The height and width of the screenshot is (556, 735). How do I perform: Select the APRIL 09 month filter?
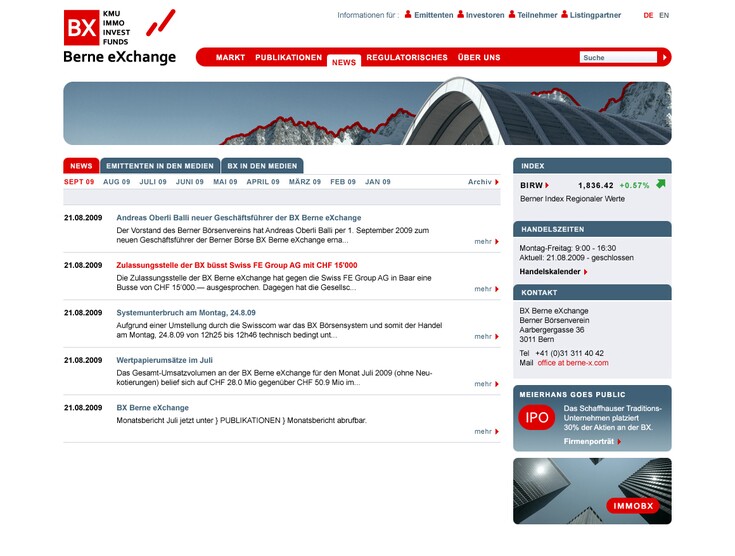[x=262, y=182]
